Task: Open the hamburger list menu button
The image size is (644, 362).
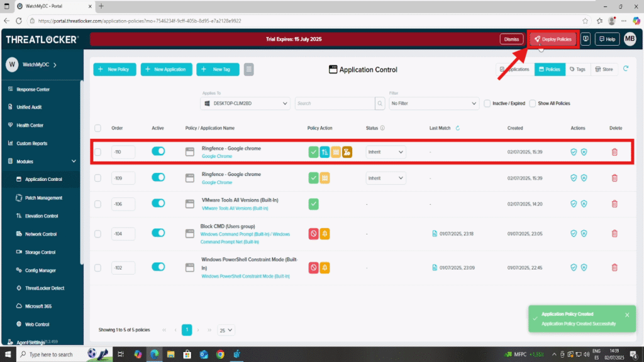Action: (x=248, y=69)
